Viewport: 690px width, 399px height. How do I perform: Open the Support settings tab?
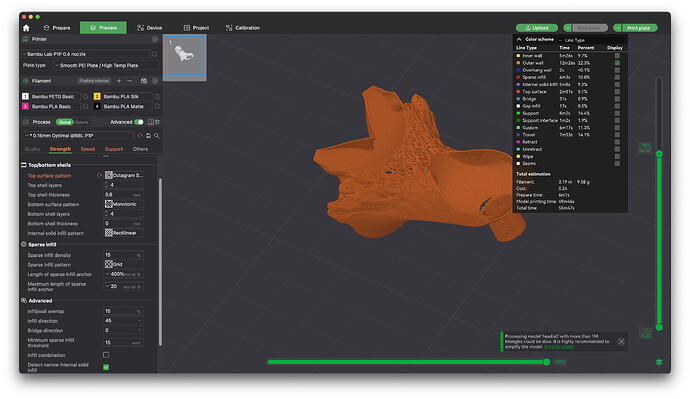click(x=114, y=149)
